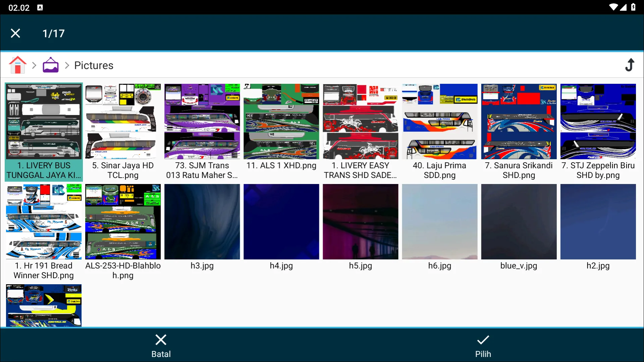Click the breadcrumb chevron before Pictures
Screen dimensions: 644x362
coord(67,65)
